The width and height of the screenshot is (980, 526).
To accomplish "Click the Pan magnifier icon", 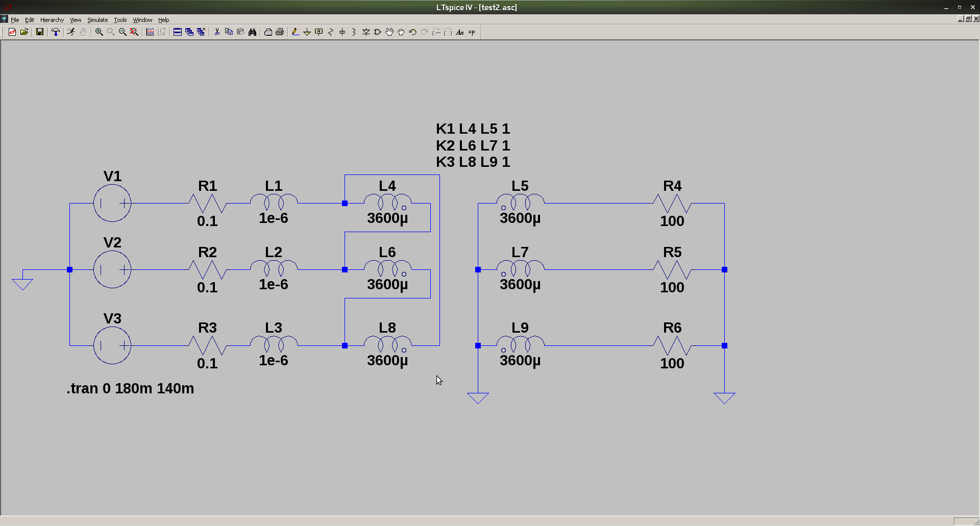I will tap(111, 32).
